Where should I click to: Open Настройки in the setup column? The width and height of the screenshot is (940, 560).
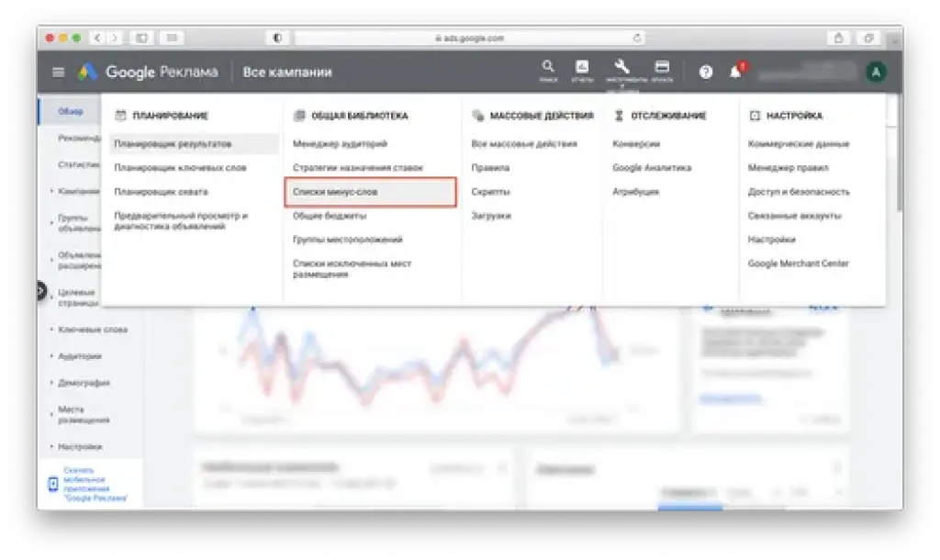771,240
